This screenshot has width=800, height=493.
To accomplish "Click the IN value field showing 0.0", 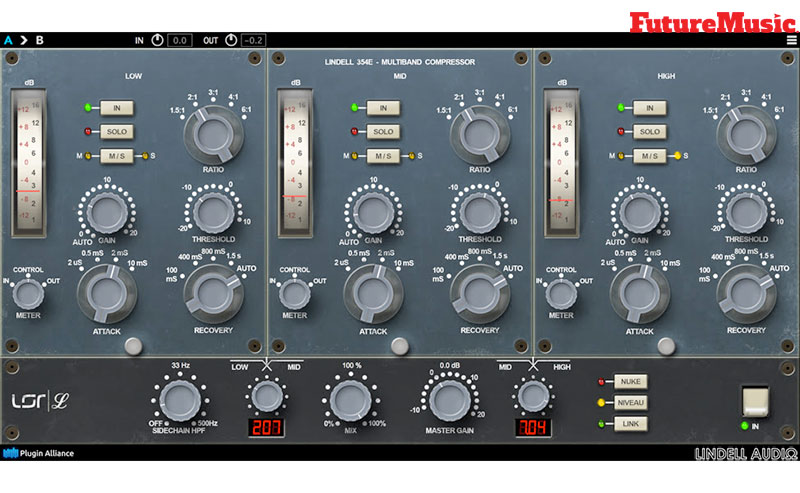I will [180, 40].
